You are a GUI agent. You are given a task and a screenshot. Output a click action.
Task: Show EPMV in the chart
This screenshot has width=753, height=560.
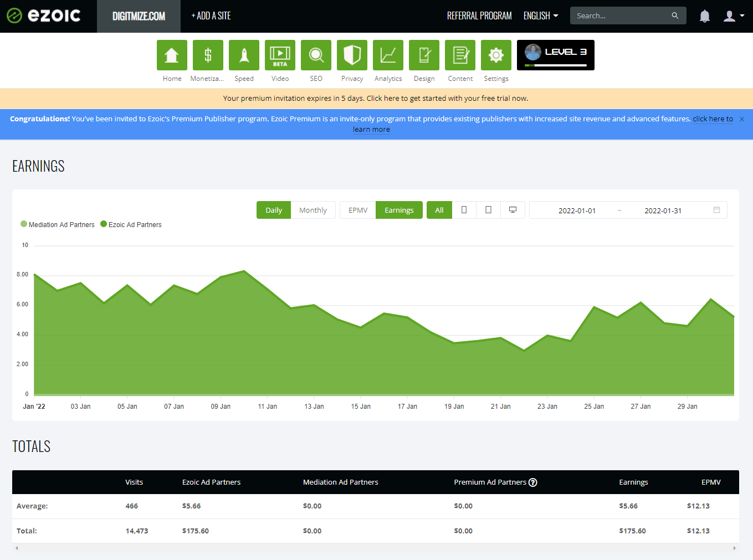358,210
